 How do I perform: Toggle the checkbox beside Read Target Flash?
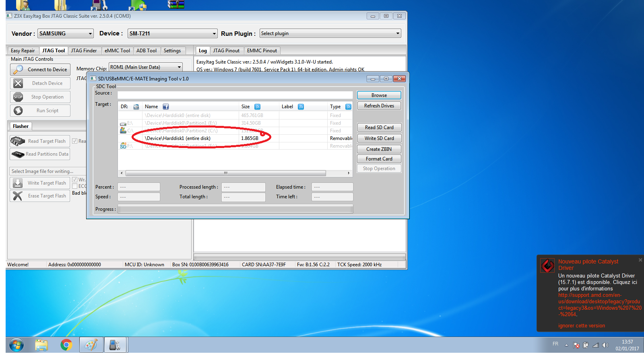pyautogui.click(x=74, y=141)
